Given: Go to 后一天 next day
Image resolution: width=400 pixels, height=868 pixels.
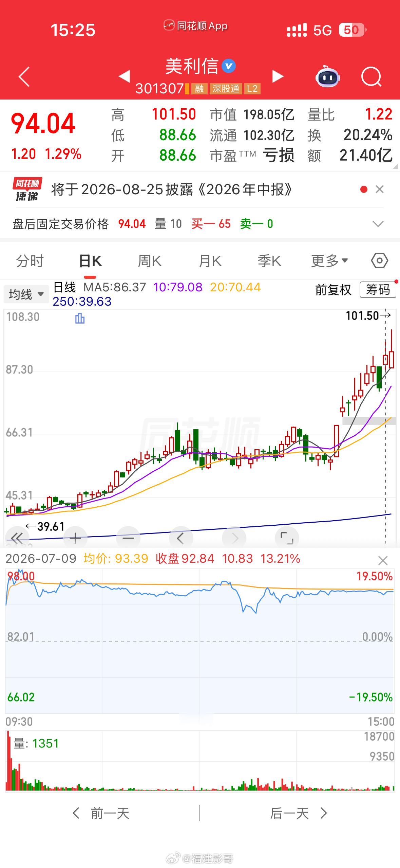Looking at the screenshot, I should pyautogui.click(x=299, y=813).
